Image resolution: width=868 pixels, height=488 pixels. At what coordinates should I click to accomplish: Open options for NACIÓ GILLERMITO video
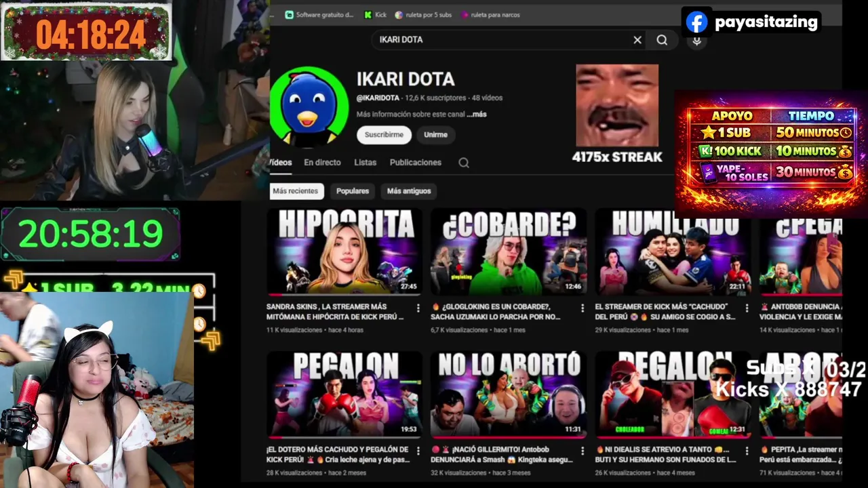point(583,451)
